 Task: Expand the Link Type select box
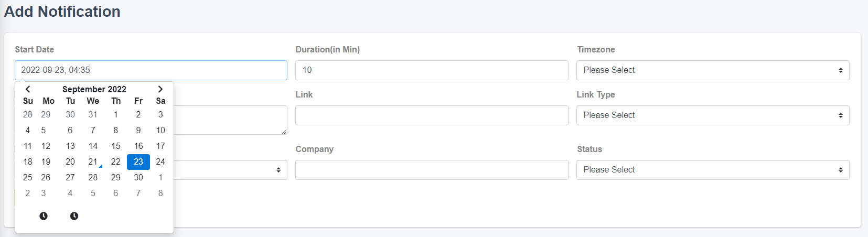click(x=713, y=115)
